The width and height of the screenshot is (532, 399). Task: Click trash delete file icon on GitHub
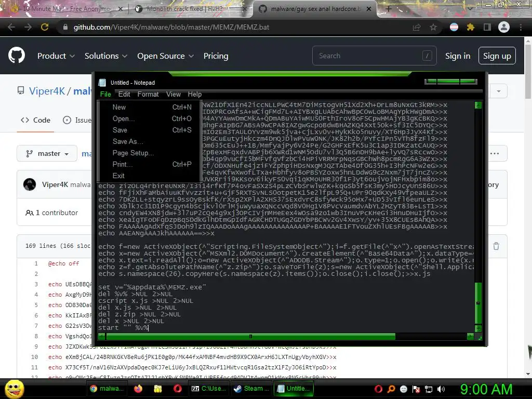[x=496, y=246]
